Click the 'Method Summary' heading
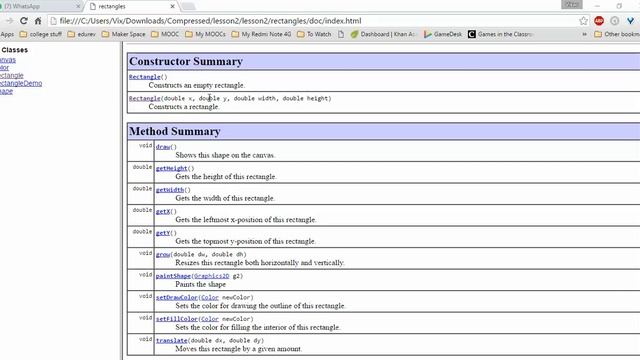The width and height of the screenshot is (640, 360). (x=175, y=131)
